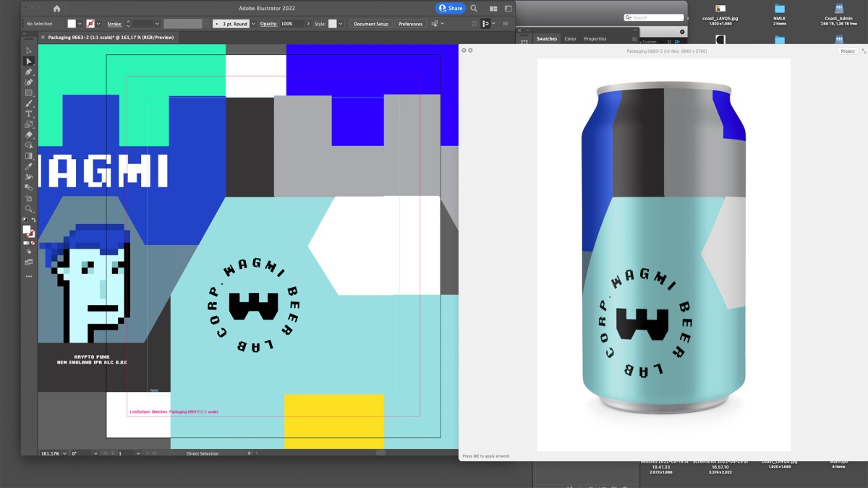Click the Project button in preview window
Viewport: 868px width, 488px height.
pyautogui.click(x=848, y=51)
